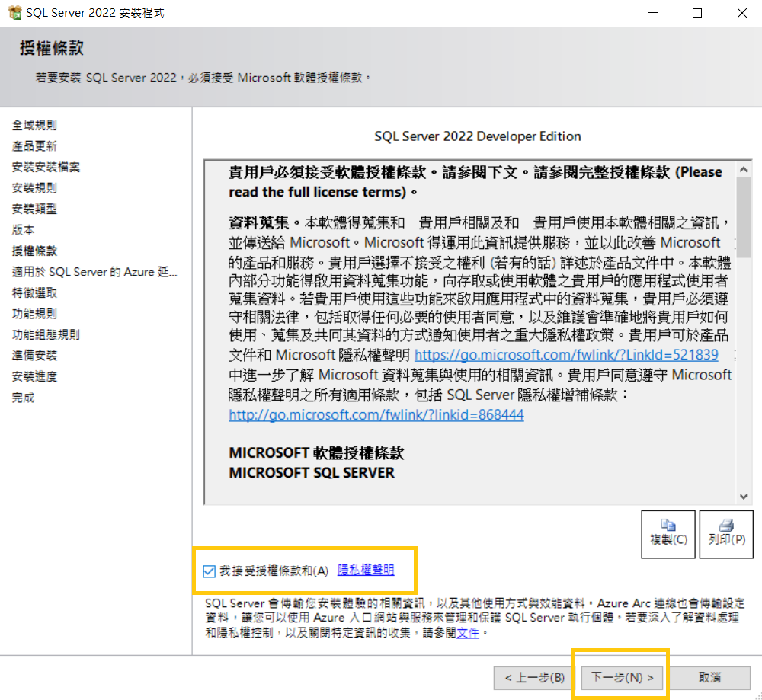Maximize the installer window
762x700 pixels.
pyautogui.click(x=697, y=13)
